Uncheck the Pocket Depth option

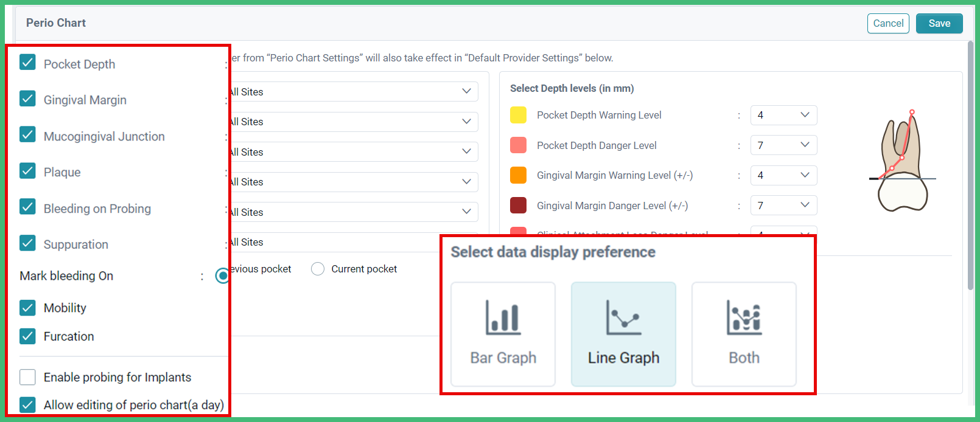click(x=27, y=62)
